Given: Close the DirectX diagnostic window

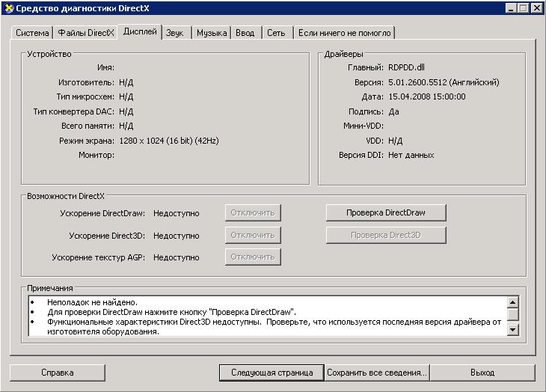Looking at the screenshot, I should [x=536, y=8].
